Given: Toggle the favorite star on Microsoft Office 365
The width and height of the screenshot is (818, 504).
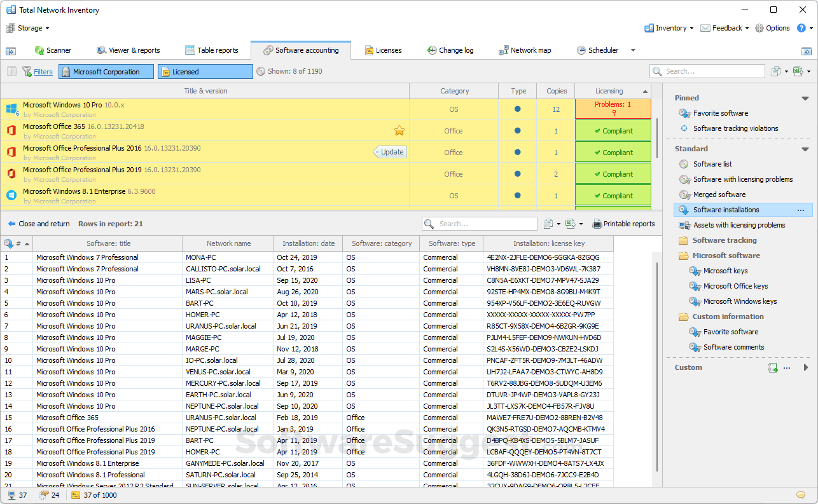Looking at the screenshot, I should pos(399,130).
